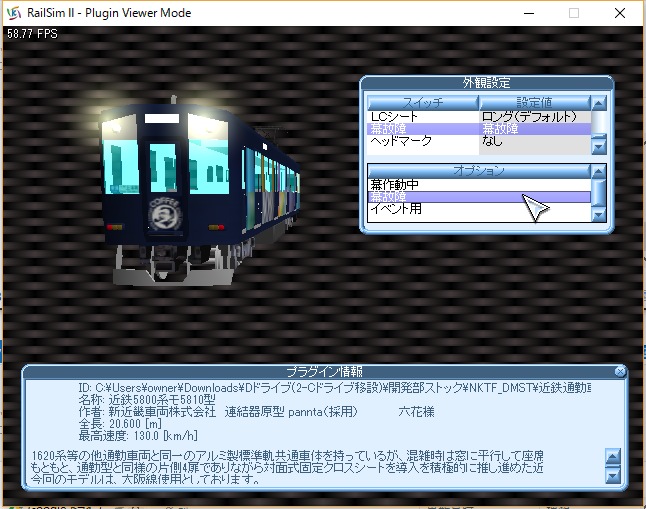Click the 全長: 20.600 [m] line
This screenshot has height=509, width=646.
pyautogui.click(x=120, y=424)
